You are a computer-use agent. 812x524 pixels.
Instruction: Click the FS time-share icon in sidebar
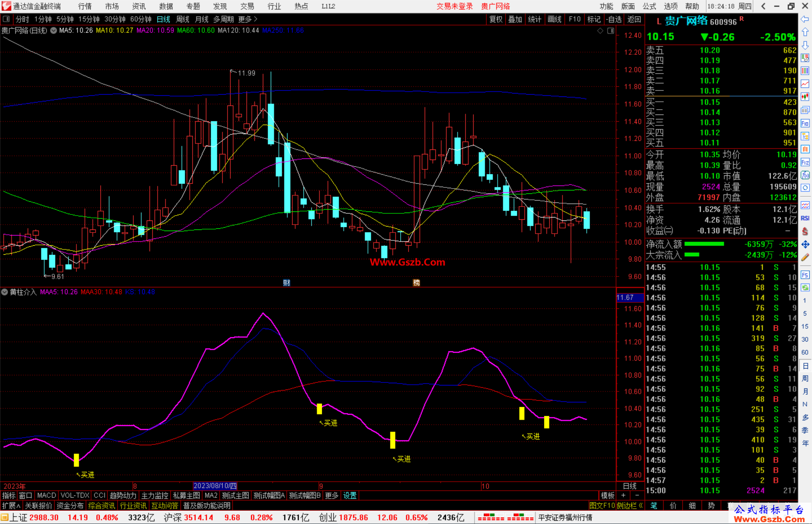[x=805, y=275]
